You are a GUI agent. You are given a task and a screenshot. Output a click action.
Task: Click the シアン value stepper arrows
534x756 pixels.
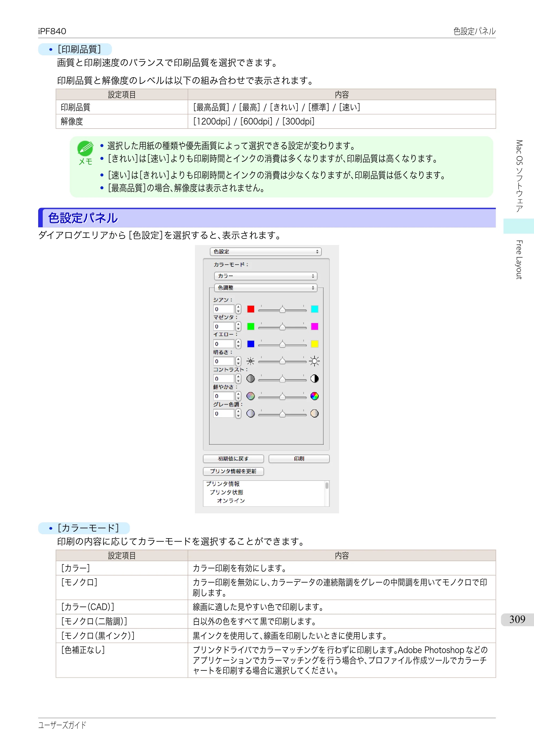[x=238, y=309]
